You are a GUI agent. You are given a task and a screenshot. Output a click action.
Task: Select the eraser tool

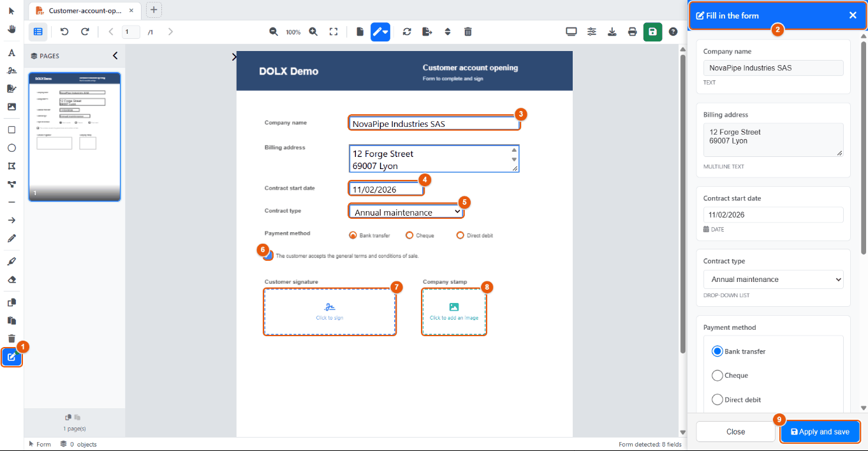click(x=11, y=279)
